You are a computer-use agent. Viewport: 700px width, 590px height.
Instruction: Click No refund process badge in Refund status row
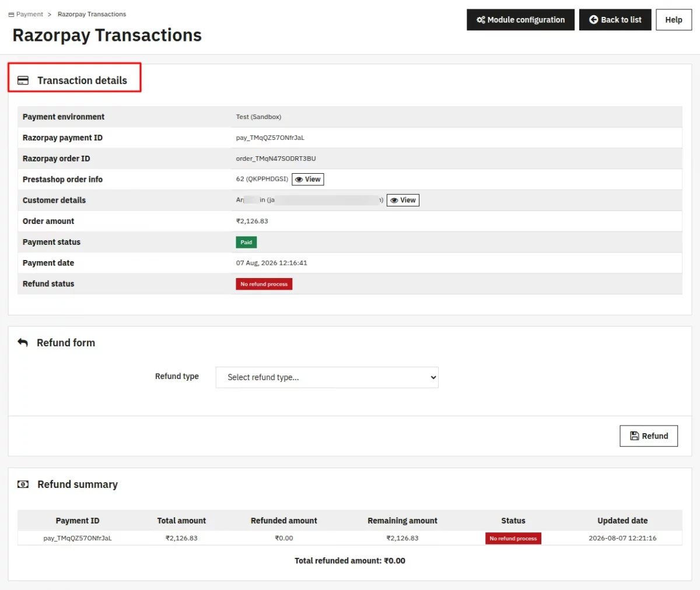click(x=264, y=285)
